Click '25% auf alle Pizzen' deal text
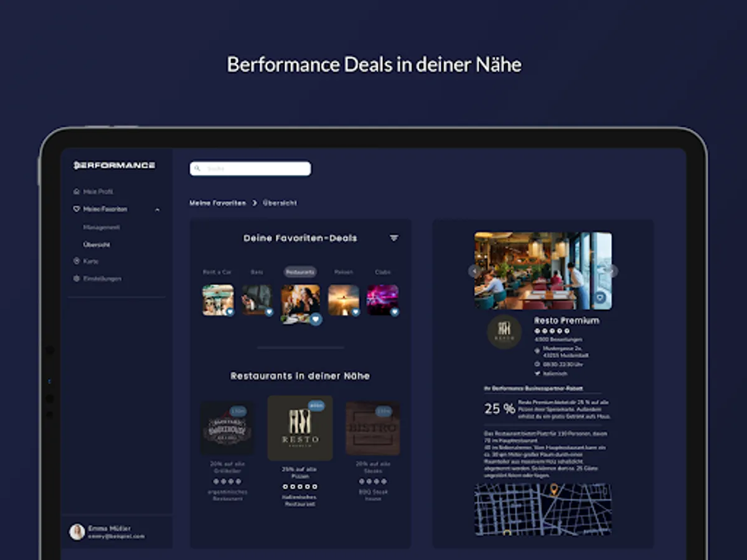The width and height of the screenshot is (747, 560). 300,473
